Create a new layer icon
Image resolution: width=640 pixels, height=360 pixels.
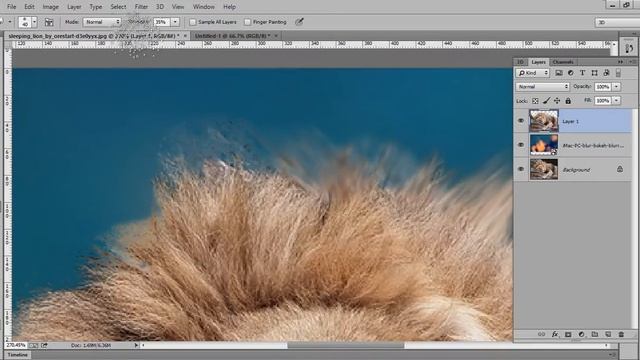point(608,334)
